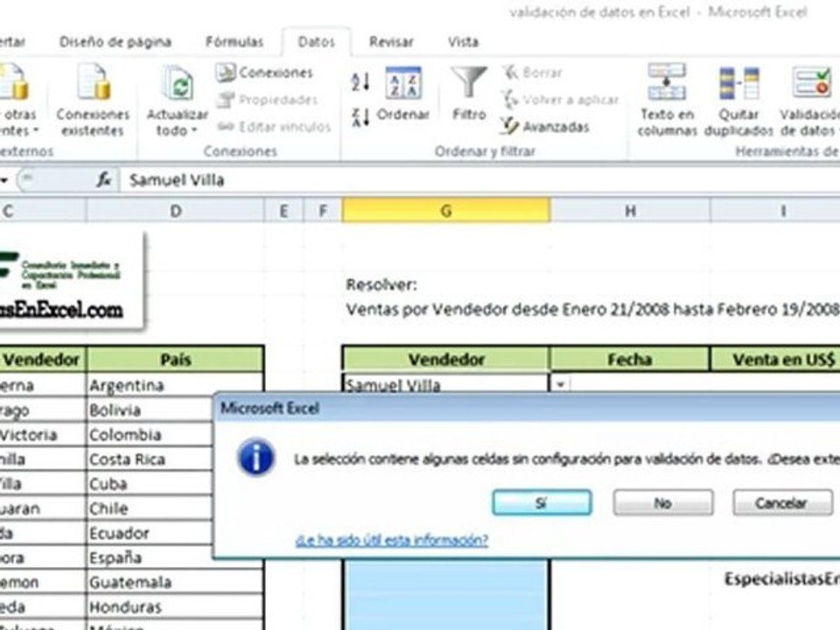The image size is (840, 630).
Task: Expand the Actualizar todo dropdown arrow
Action: click(x=194, y=130)
